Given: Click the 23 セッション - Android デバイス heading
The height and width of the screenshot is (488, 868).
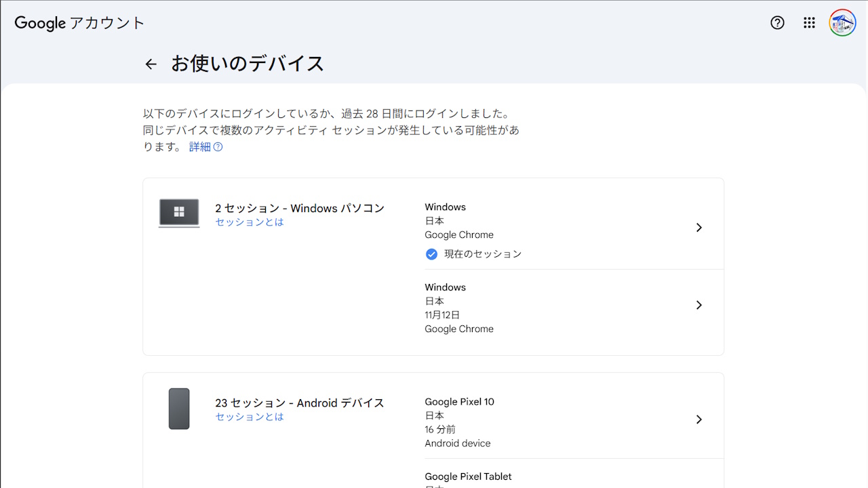Looking at the screenshot, I should (299, 403).
